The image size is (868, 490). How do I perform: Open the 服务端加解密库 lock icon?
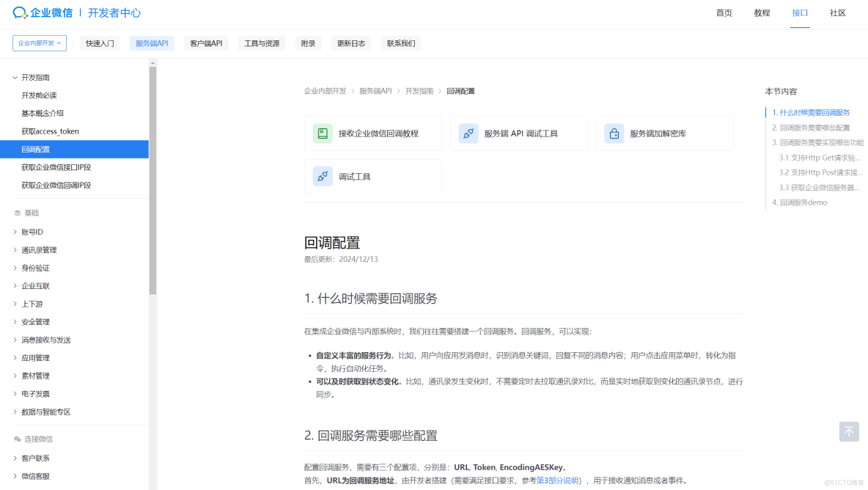[614, 133]
